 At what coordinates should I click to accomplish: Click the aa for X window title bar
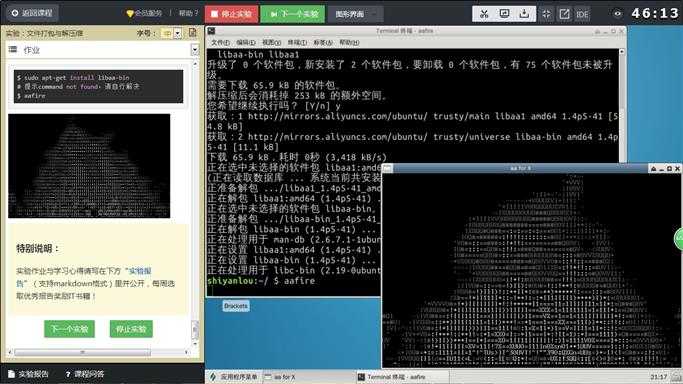520,168
